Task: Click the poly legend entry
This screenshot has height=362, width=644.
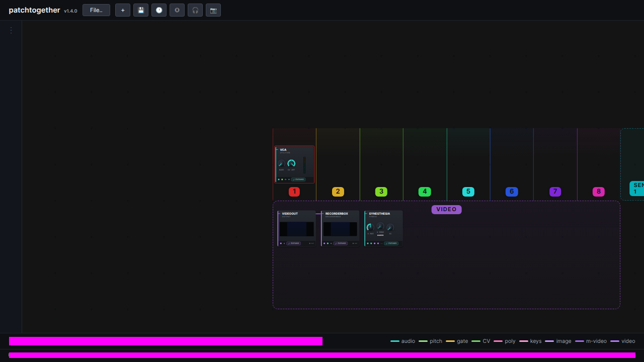Action: [505, 341]
